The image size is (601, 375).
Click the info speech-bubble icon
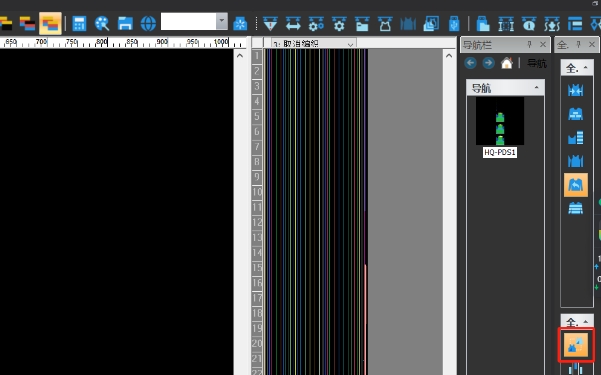pos(529,23)
